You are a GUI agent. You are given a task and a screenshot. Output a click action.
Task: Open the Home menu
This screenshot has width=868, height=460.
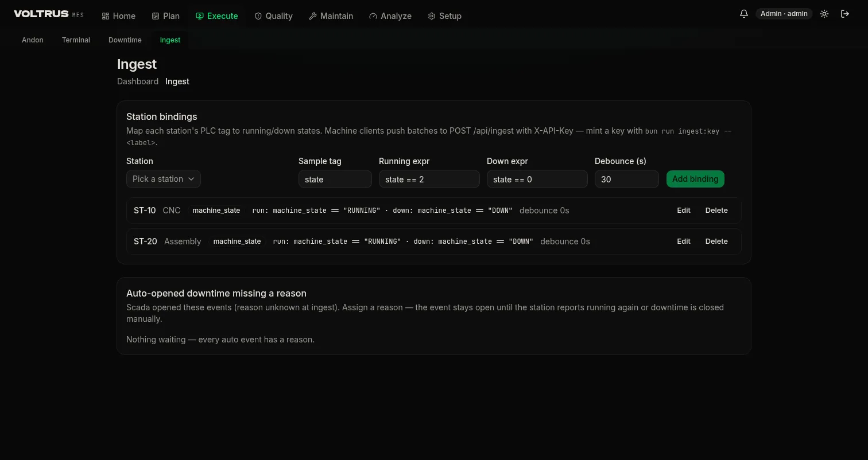pos(119,16)
